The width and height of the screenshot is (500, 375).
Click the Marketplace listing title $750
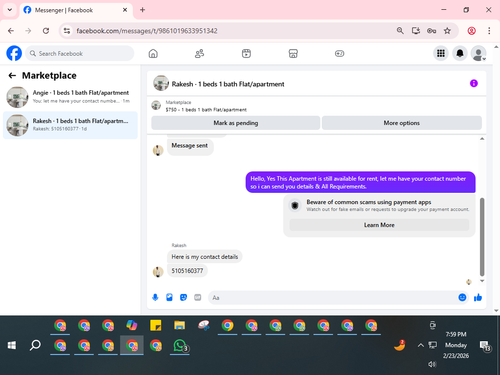coord(206,110)
